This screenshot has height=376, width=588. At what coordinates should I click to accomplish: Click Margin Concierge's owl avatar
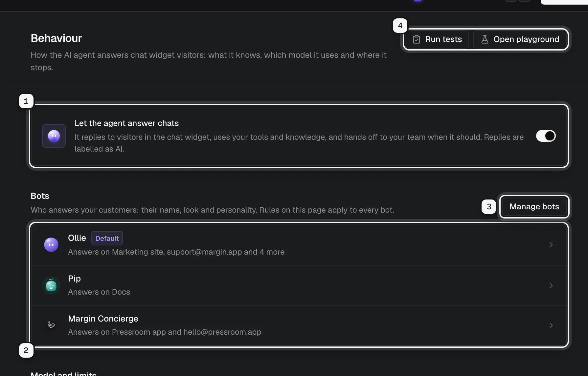(51, 325)
